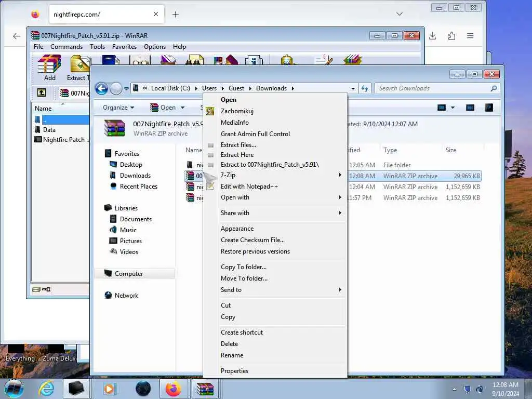Go up one level in WinRAR

pos(42,92)
